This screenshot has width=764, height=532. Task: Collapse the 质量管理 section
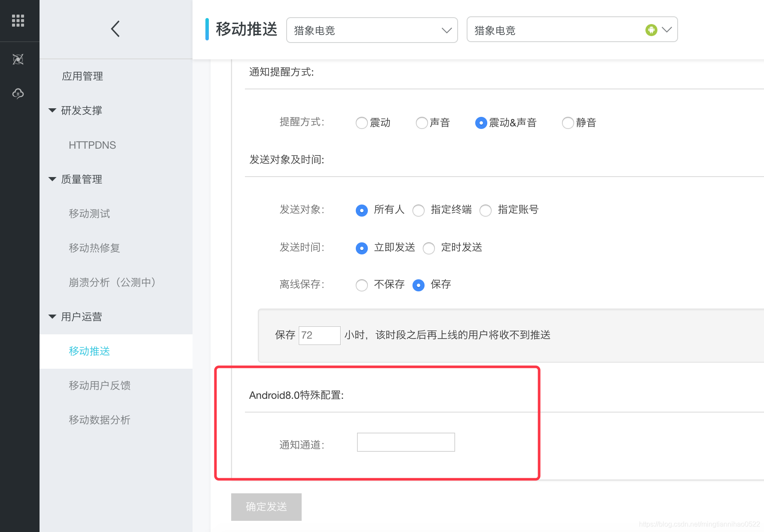(52, 179)
